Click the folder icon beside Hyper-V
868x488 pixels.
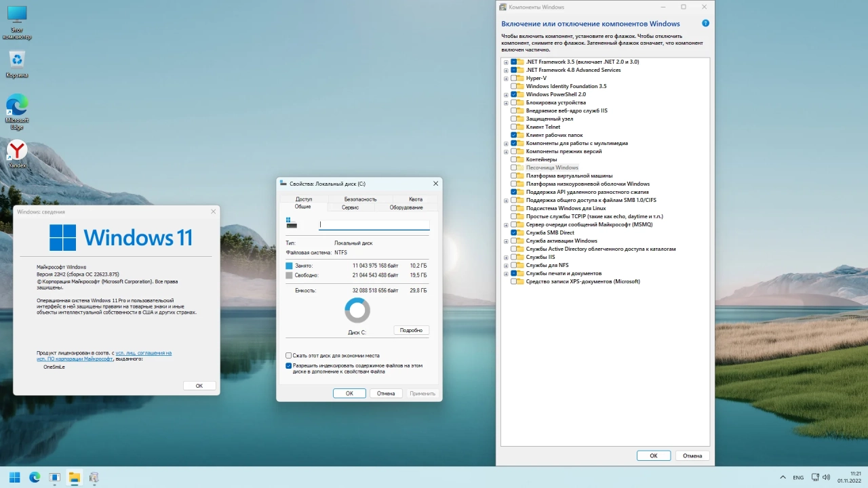[x=521, y=78]
